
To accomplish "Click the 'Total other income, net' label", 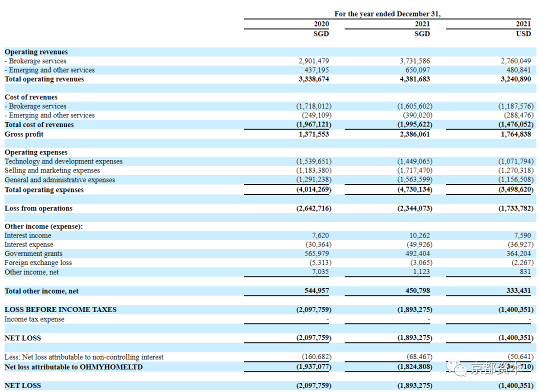I will tap(41, 291).
